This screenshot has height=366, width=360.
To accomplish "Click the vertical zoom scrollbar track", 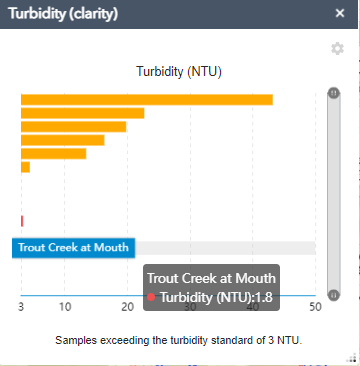I will pos(334,194).
